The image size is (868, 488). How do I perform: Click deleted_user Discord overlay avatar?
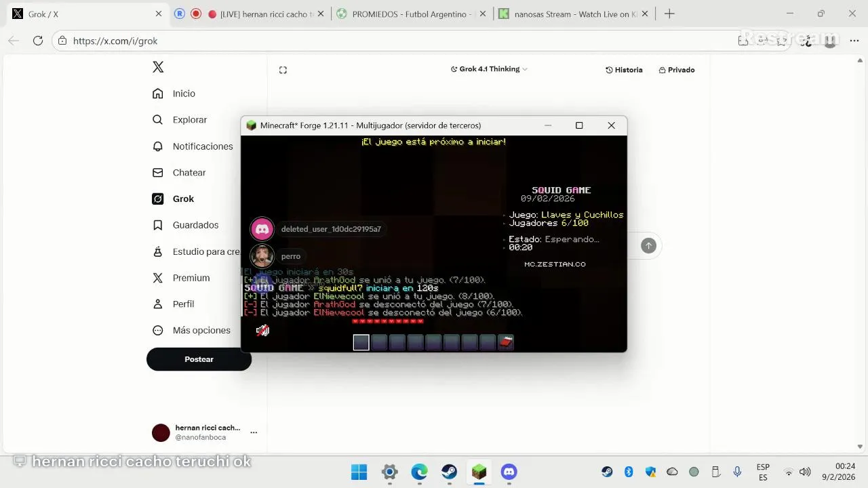262,229
